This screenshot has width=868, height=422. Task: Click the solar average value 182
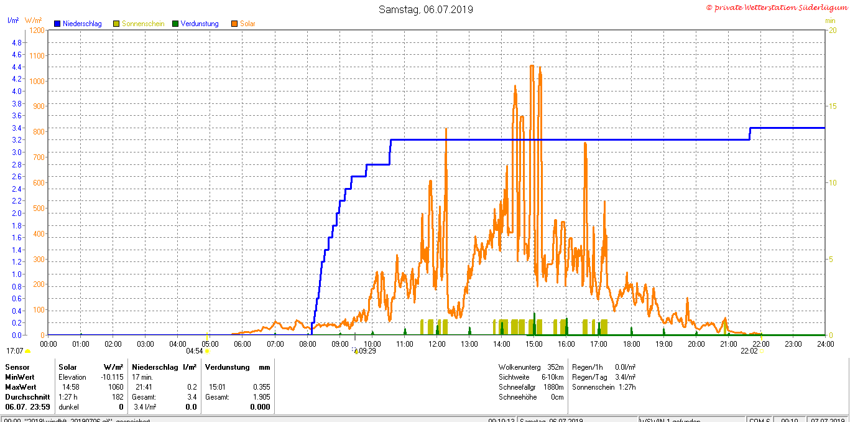(118, 397)
